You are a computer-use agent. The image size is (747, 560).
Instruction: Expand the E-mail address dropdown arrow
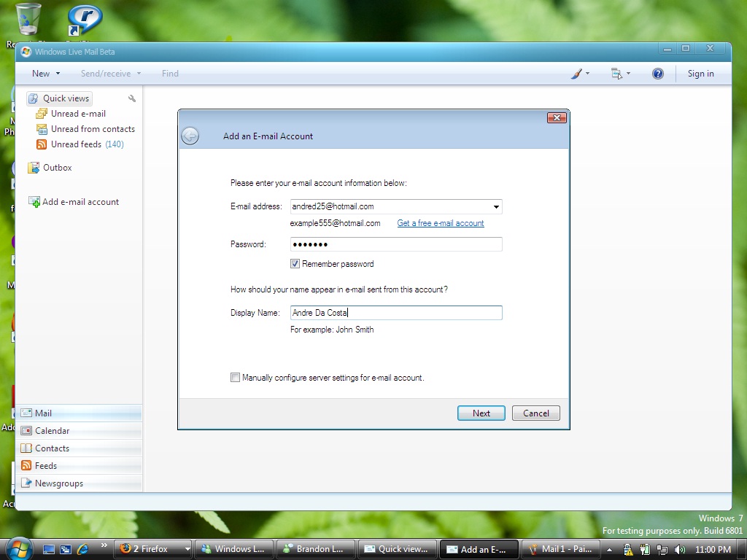[x=496, y=206]
